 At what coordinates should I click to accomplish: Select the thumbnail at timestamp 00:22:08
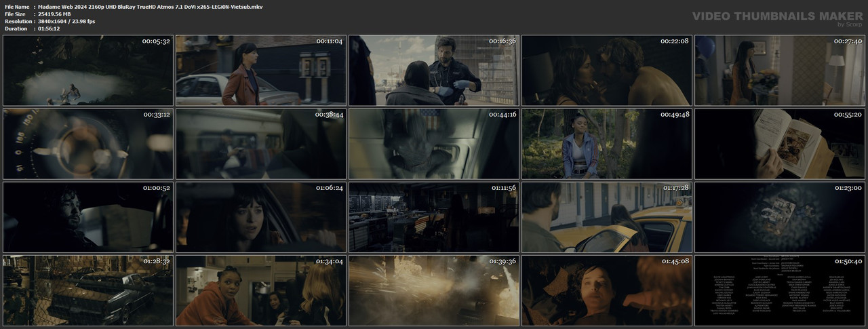[x=607, y=71]
